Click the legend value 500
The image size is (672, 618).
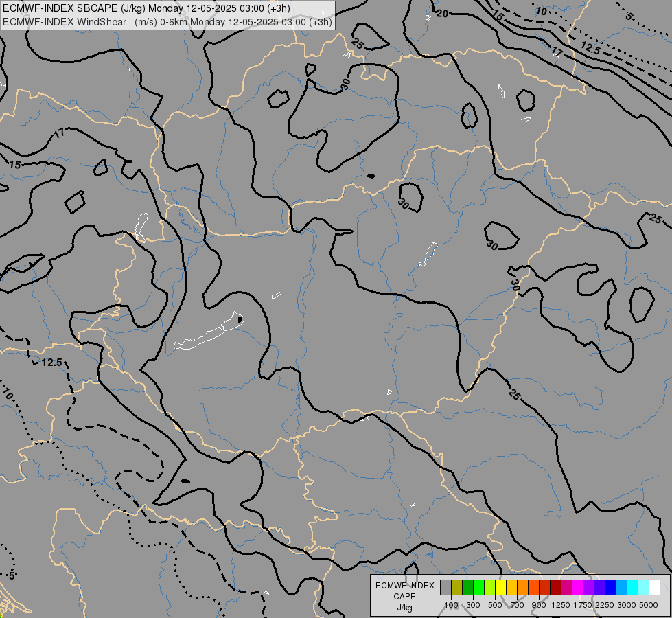[495, 605]
